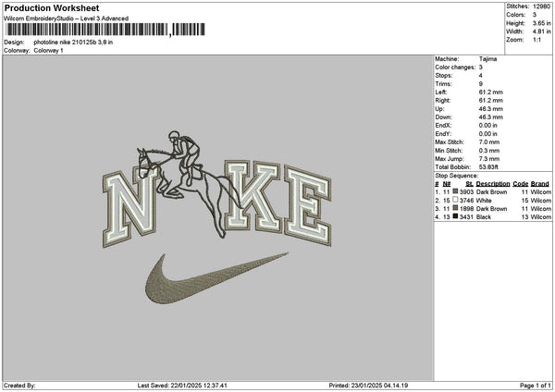Click the Machine value Tajima
The height and width of the screenshot is (392, 555).
click(487, 59)
